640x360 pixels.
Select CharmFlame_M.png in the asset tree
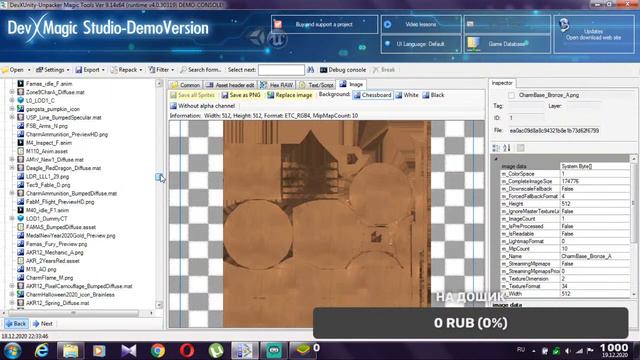49,278
